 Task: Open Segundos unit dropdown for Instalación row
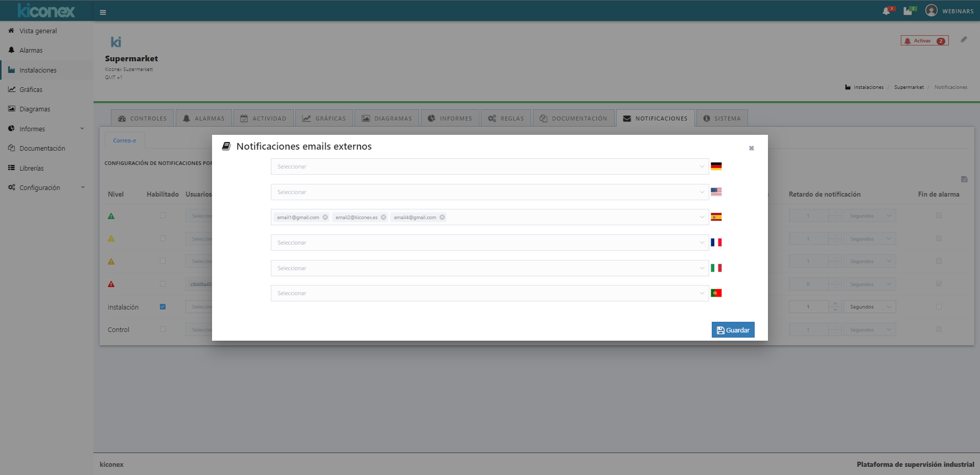(x=870, y=307)
